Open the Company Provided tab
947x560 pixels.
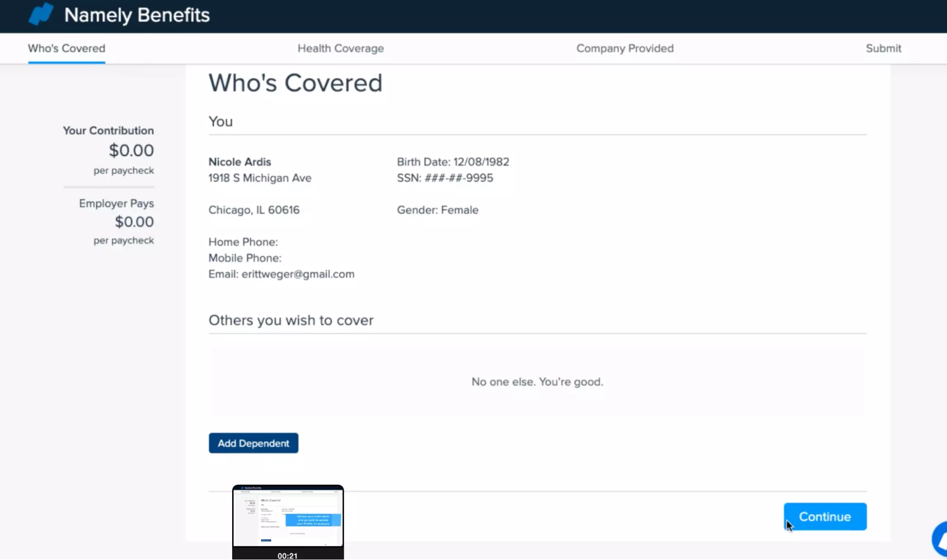[624, 48]
